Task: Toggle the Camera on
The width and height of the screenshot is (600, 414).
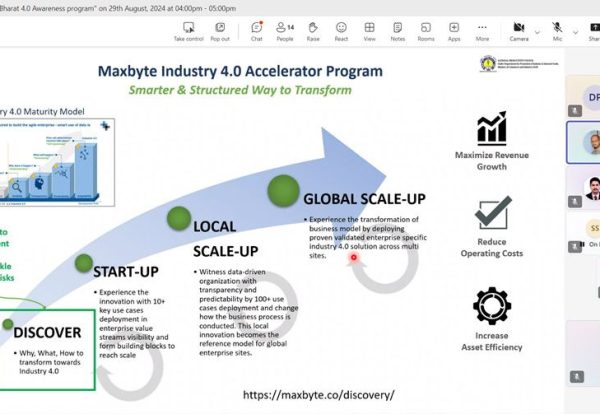Action: click(519, 32)
